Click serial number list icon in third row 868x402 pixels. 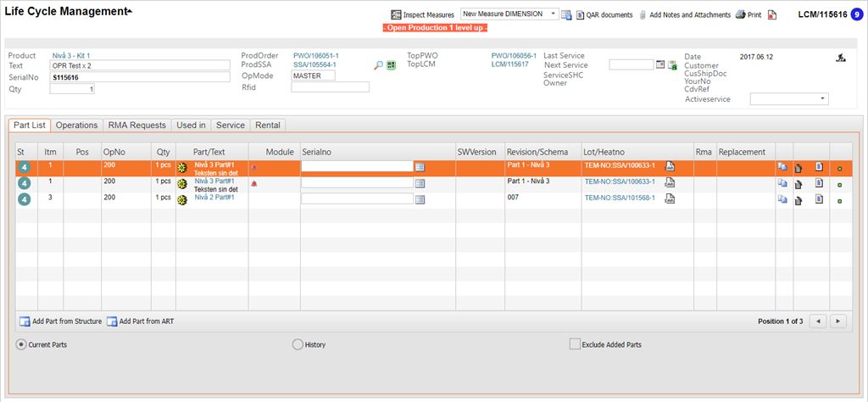click(420, 198)
